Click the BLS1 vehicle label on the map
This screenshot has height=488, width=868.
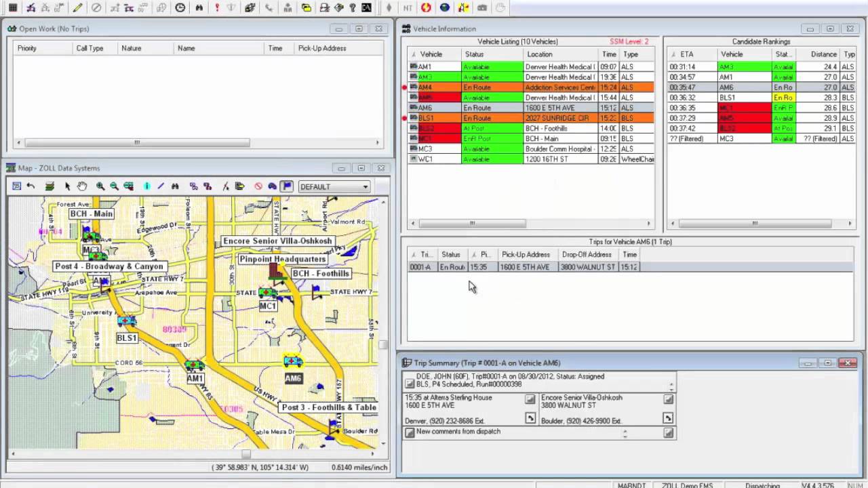pyautogui.click(x=127, y=338)
